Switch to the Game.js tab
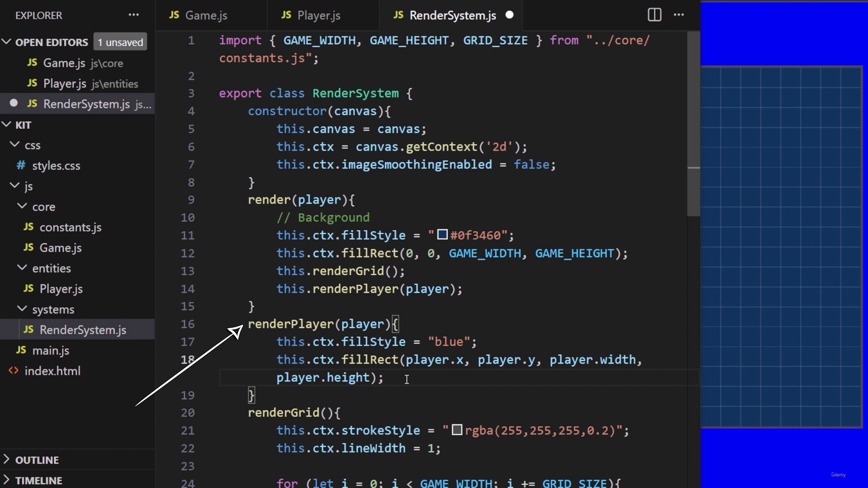Viewport: 868px width, 488px height. [212, 15]
